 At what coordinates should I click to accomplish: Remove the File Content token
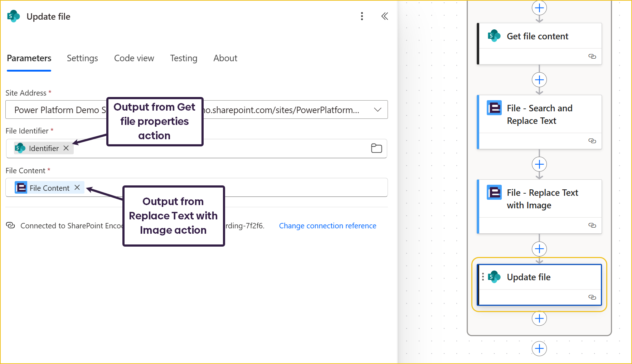[x=77, y=188]
